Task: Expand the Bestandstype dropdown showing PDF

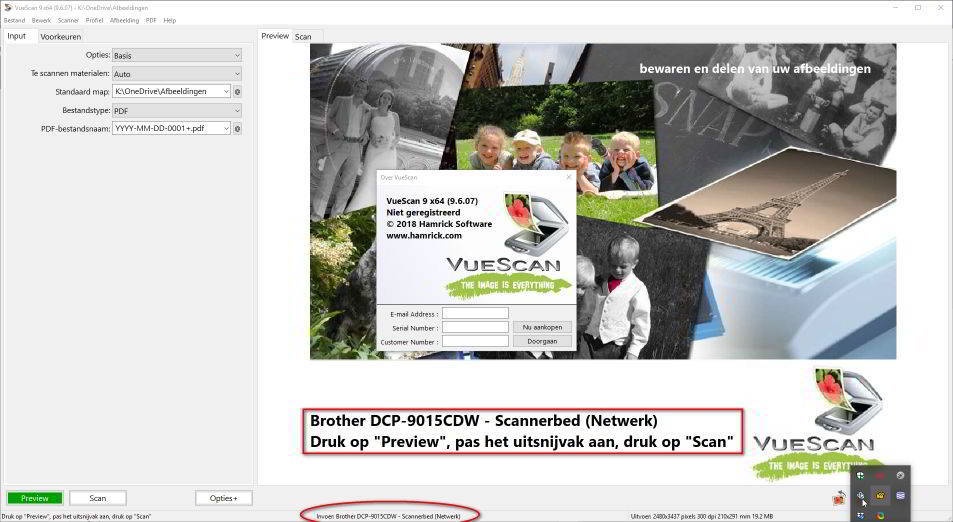Action: [177, 111]
